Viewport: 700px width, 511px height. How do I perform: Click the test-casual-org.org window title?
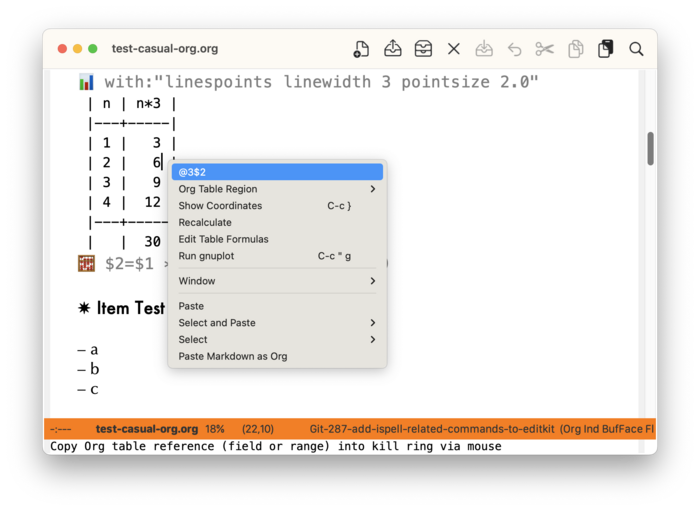pyautogui.click(x=165, y=49)
